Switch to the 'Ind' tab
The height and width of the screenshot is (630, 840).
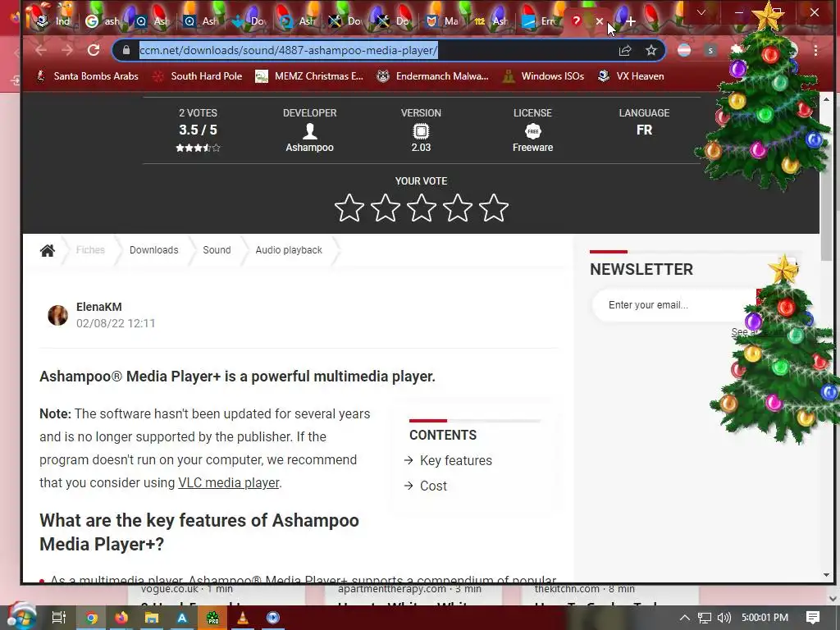click(52, 21)
